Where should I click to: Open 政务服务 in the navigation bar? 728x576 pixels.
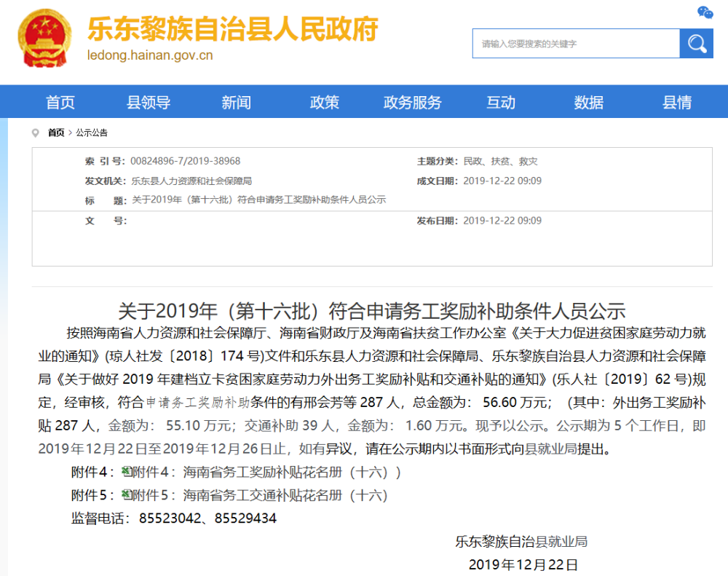pos(413,102)
